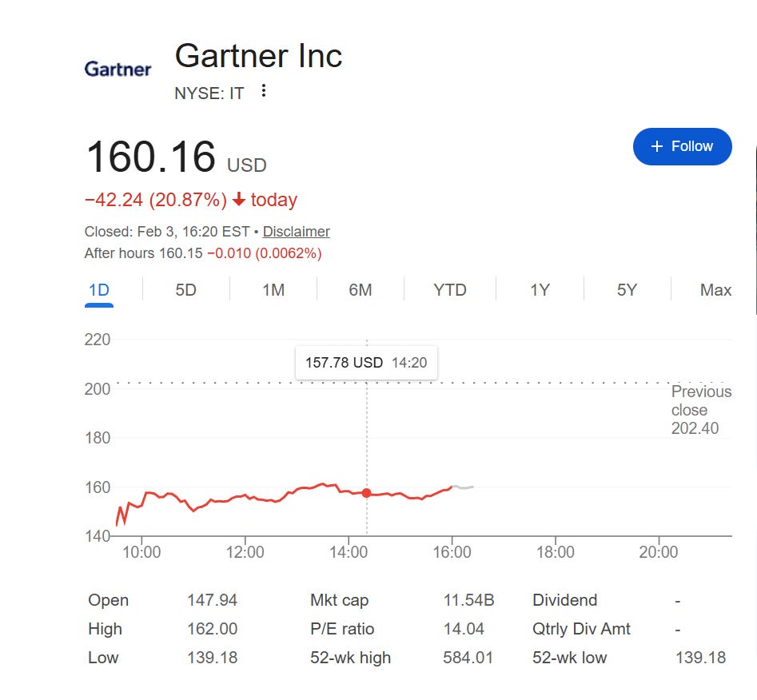
Task: Switch to the YTD tab
Action: click(x=450, y=290)
